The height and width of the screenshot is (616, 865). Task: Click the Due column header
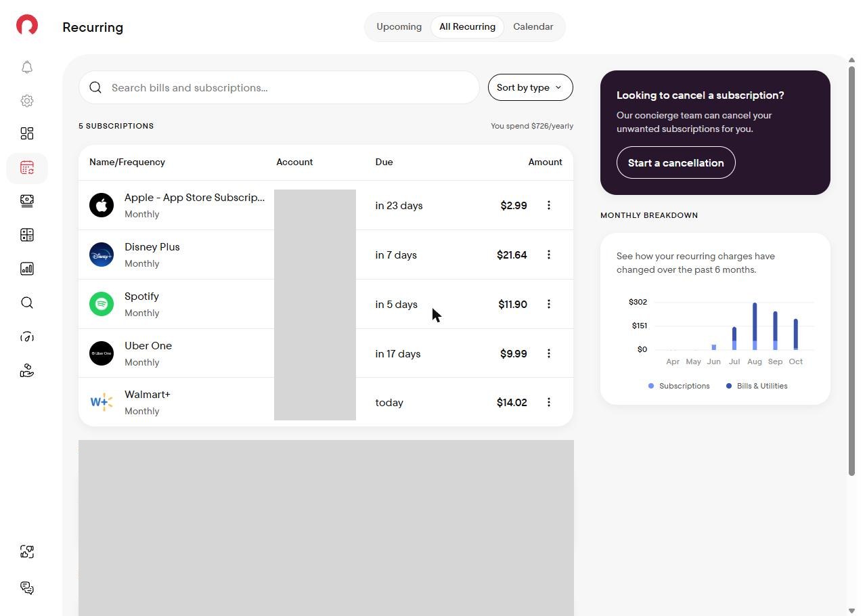384,162
